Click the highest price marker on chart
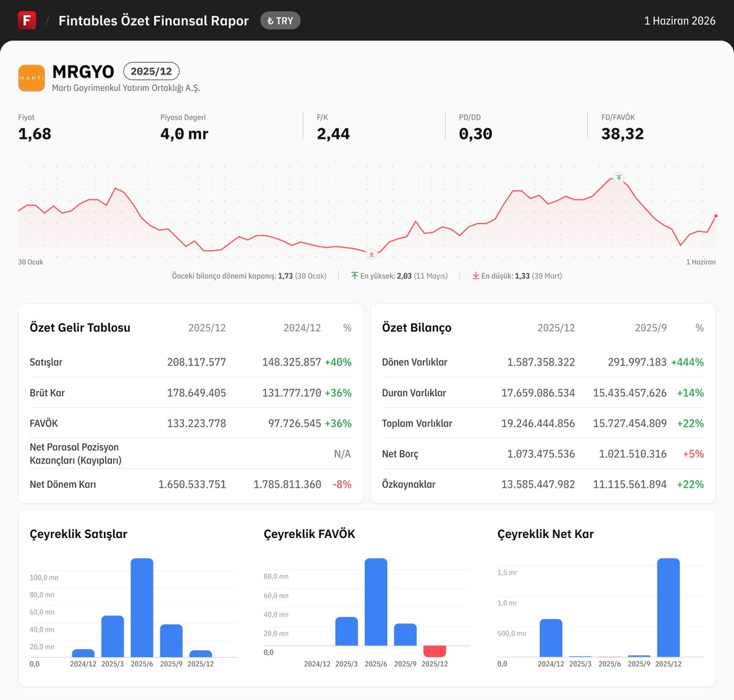 619,178
